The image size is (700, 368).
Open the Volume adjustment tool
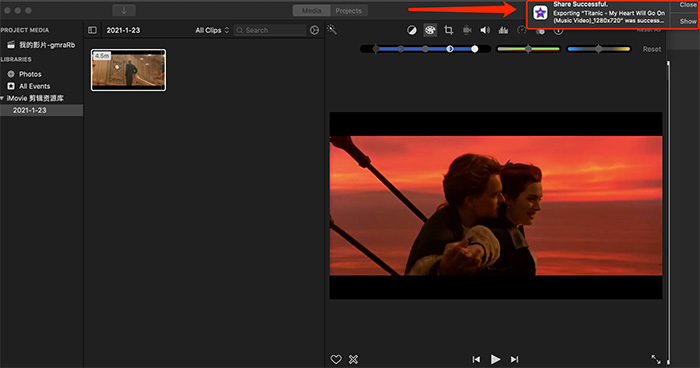pyautogui.click(x=485, y=30)
